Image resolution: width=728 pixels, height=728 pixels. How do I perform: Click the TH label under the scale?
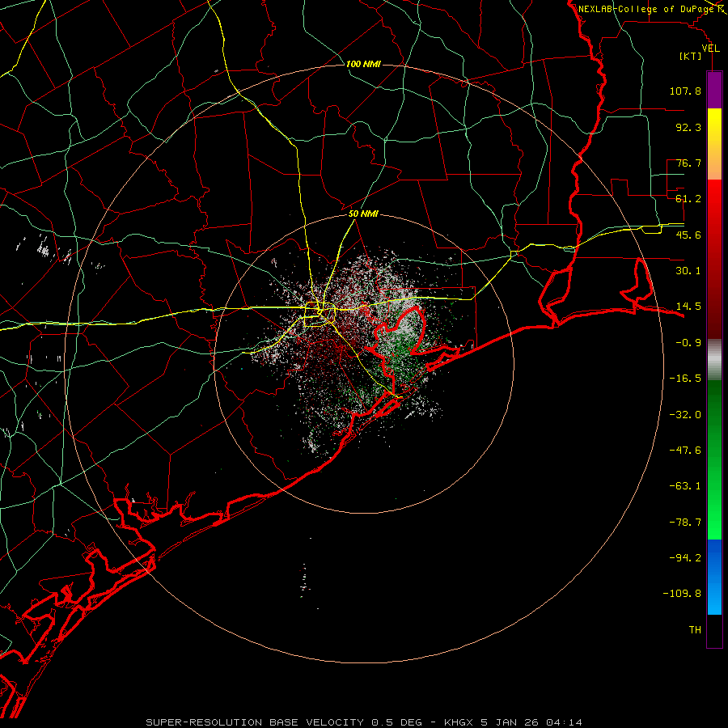click(695, 630)
